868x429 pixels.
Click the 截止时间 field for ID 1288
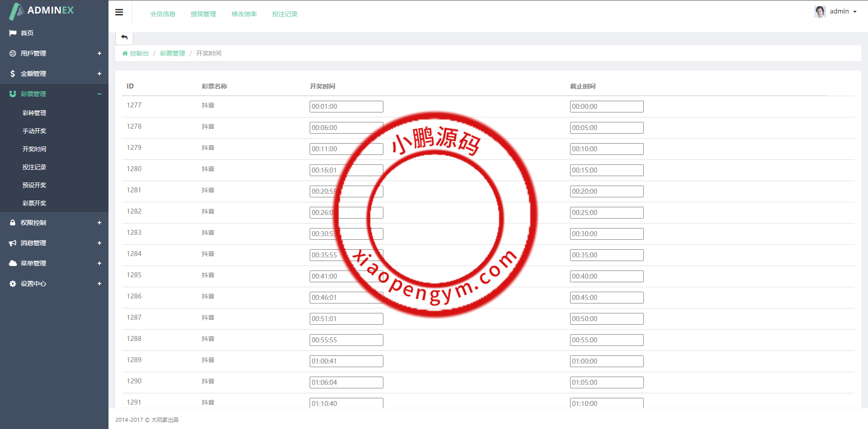(607, 340)
